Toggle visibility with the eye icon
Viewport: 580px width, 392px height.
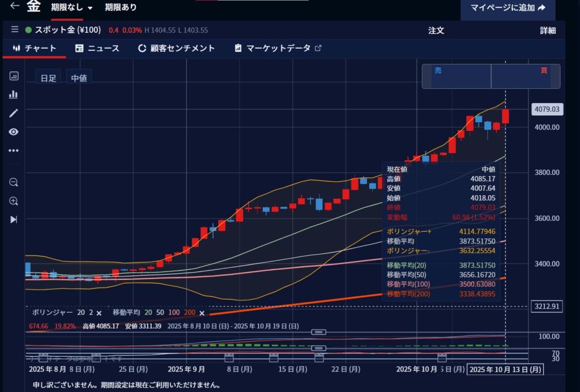click(x=14, y=132)
